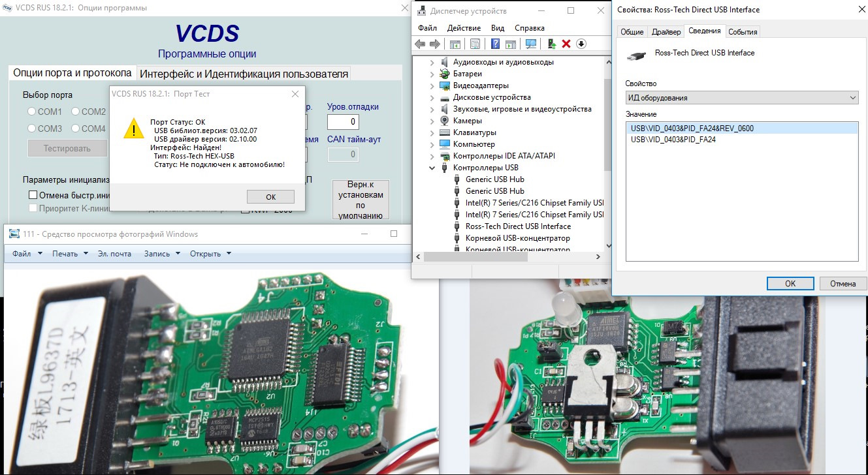Click the blue Help question-mark toolbar icon

[495, 44]
